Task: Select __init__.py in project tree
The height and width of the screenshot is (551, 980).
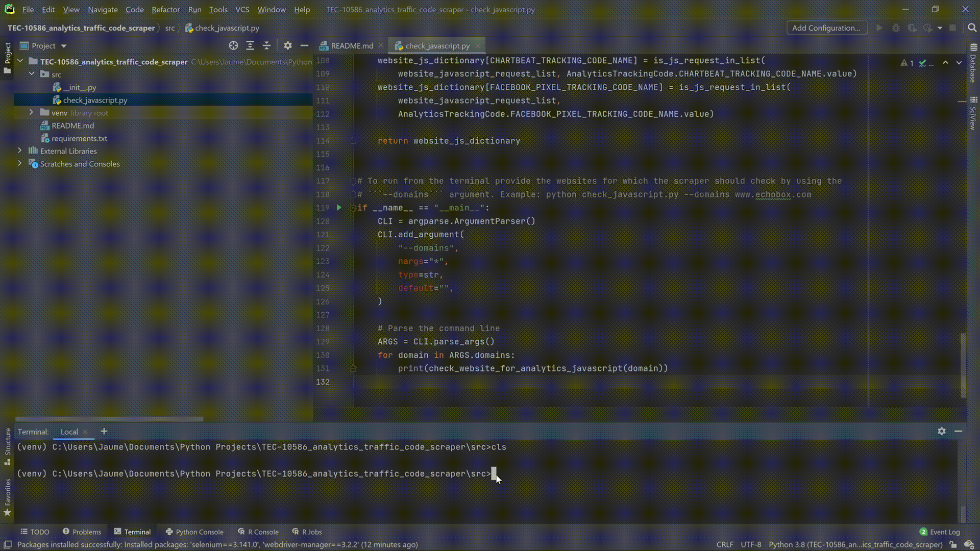Action: point(80,87)
